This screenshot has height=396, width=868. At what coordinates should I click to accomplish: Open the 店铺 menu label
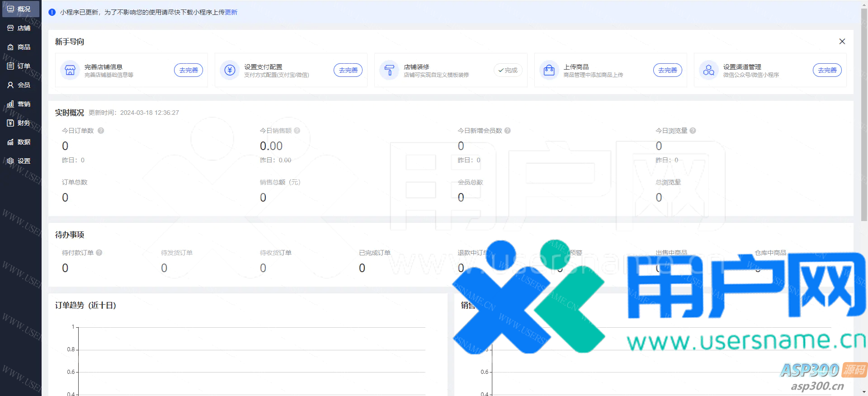tap(24, 28)
